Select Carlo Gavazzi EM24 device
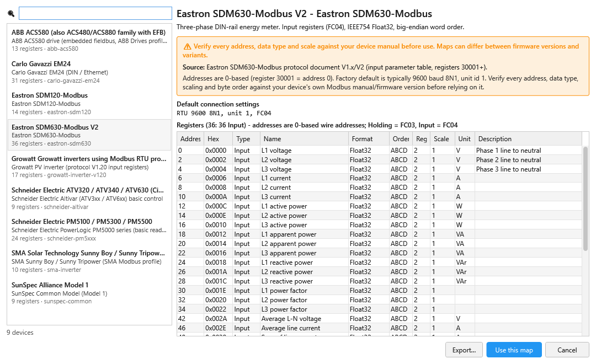596x364 pixels. coord(89,72)
